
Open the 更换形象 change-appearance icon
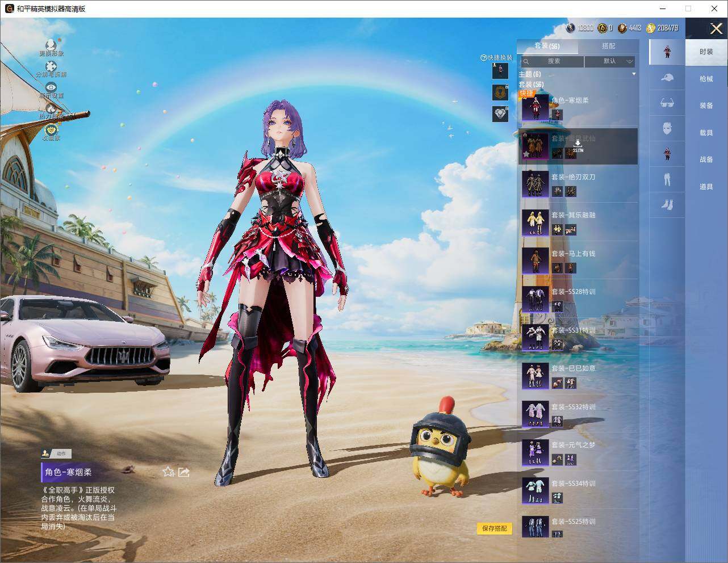(51, 45)
